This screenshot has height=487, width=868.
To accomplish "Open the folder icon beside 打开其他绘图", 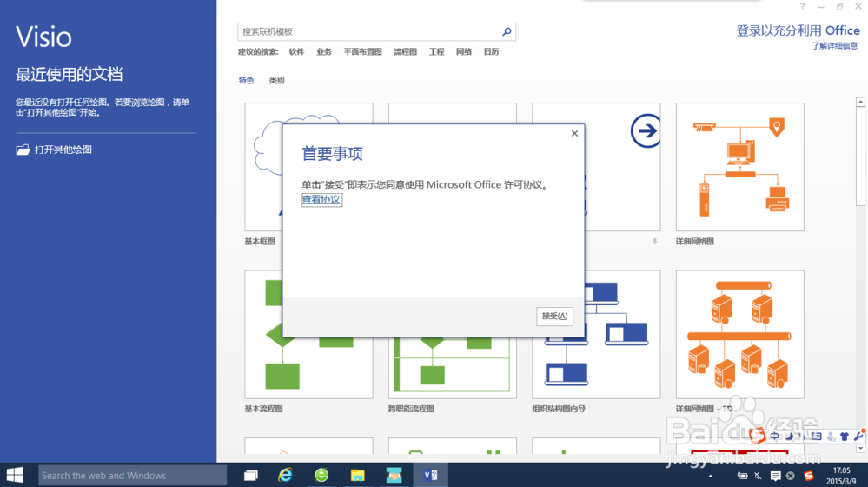I will coord(23,150).
